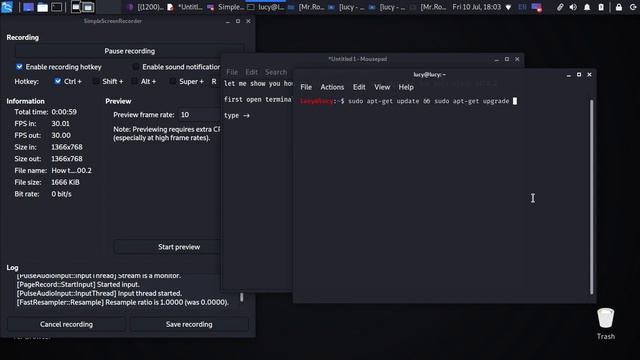Screen dimensions: 640x360
Task: Click the battery power icon in the tray
Action: pyautogui.click(x=601, y=7)
